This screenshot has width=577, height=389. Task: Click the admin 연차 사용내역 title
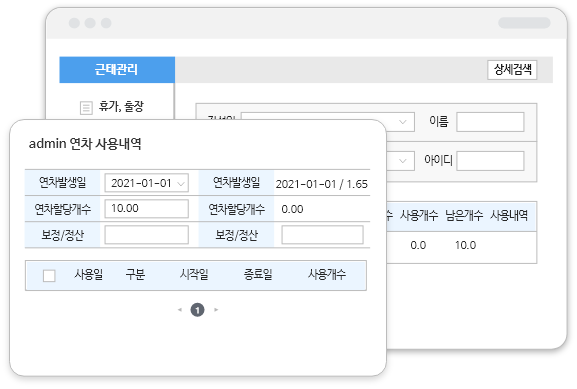coord(85,144)
